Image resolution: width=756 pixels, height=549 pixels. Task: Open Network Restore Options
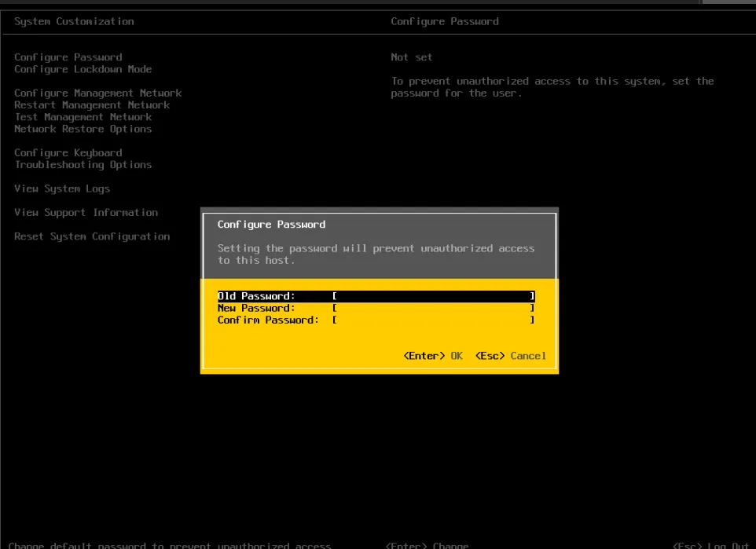tap(83, 129)
